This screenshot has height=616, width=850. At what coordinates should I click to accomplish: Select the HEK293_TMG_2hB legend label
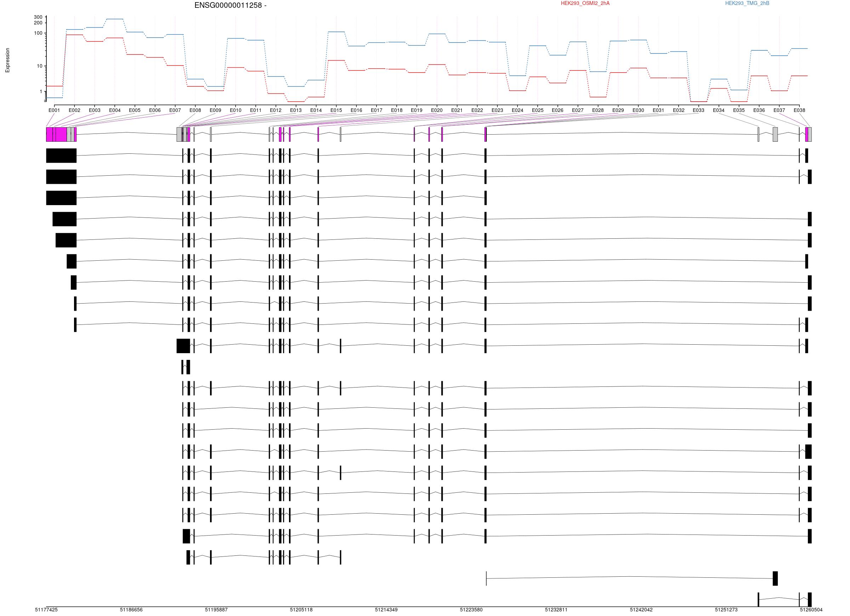click(x=747, y=4)
